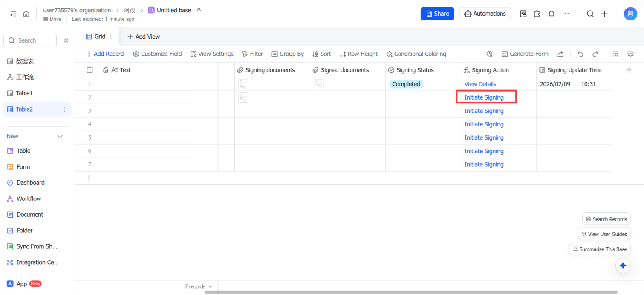Open the search magnifier in top bar
Viewport: 644px width, 295px height.
coord(590,14)
